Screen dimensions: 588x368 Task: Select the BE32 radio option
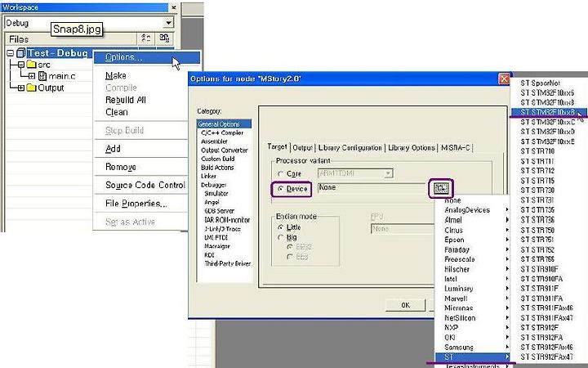click(289, 247)
